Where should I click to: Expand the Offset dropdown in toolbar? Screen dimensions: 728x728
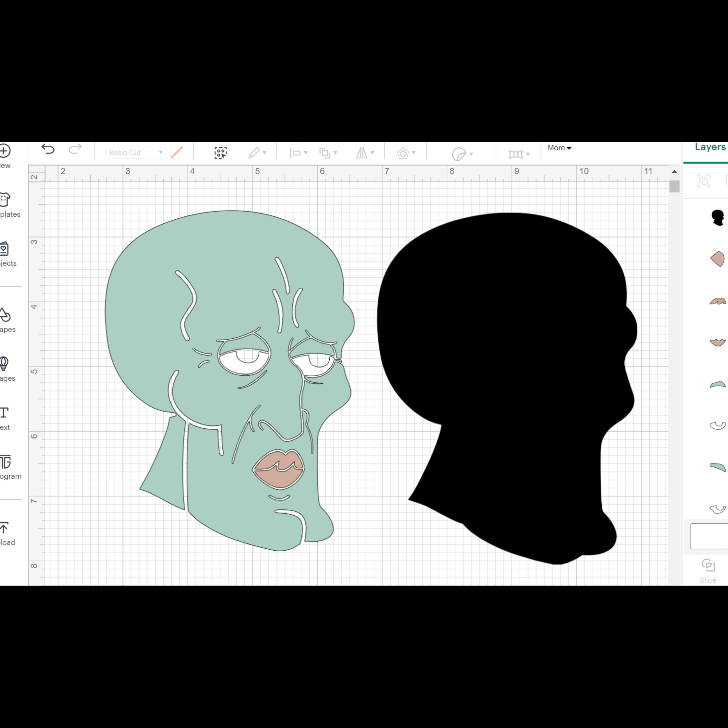click(406, 153)
